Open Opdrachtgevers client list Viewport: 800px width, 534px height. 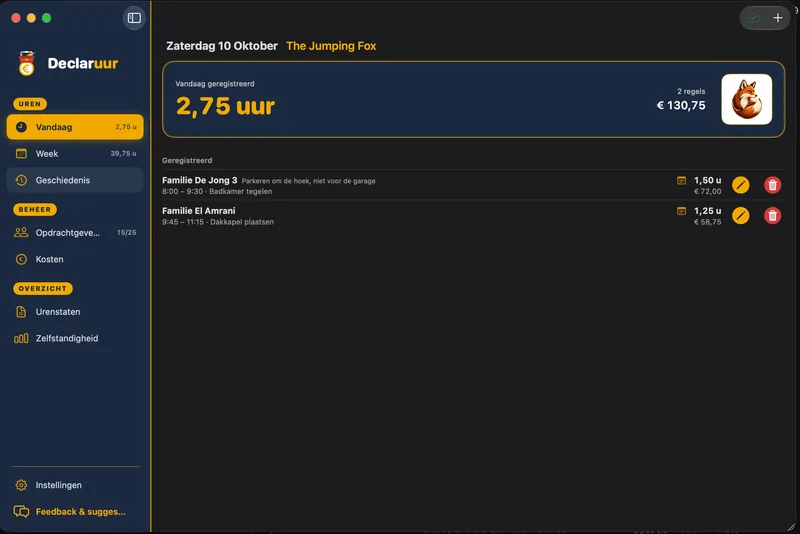[75, 233]
